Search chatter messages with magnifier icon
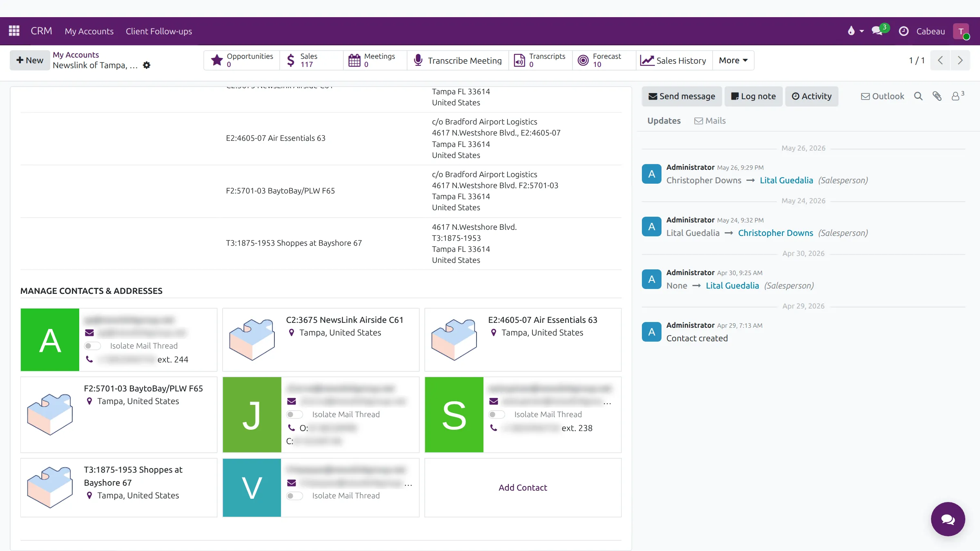Viewport: 980px width, 551px height. click(918, 96)
